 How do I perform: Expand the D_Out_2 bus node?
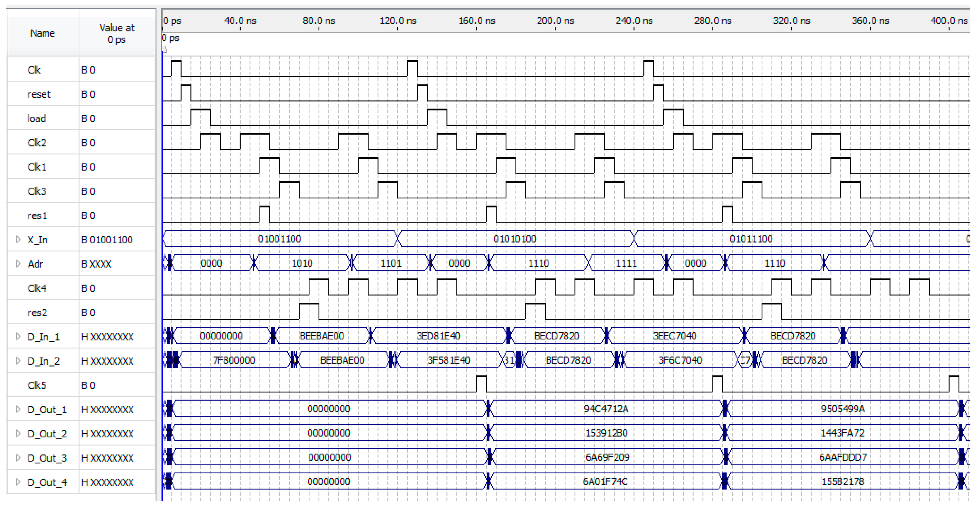tap(18, 434)
